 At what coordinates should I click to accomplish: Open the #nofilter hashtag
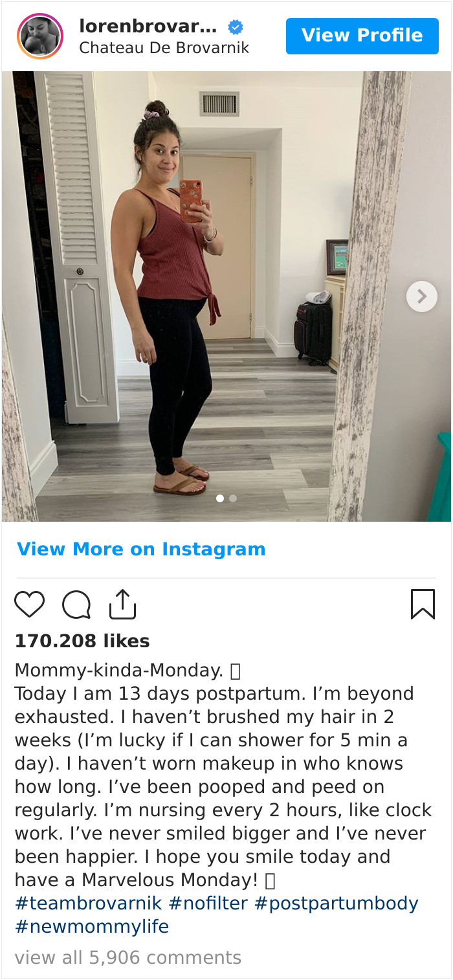tap(208, 903)
